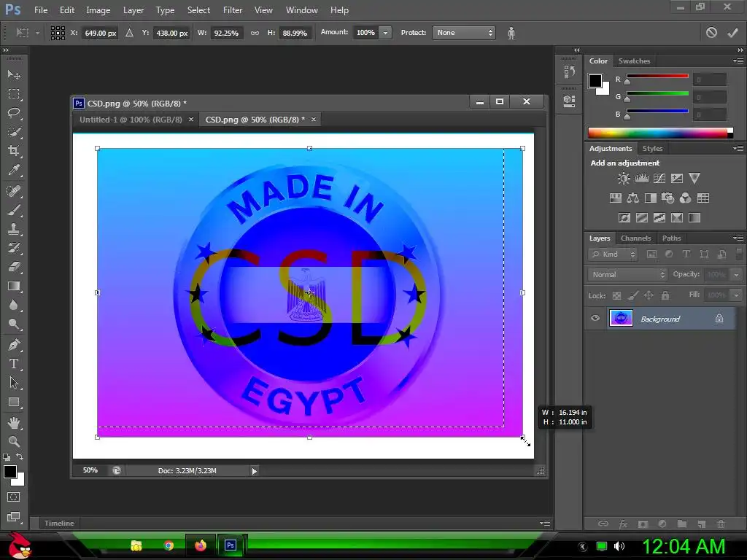Select the Path Selection tool
Viewport: 747px width, 560px height.
point(14,383)
